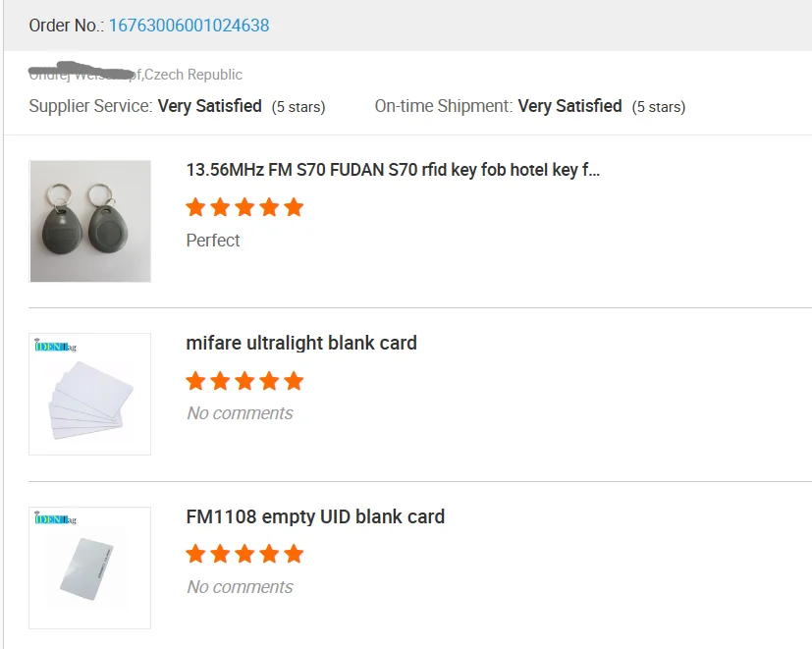
Task: Click fifth star of key fob rating
Action: pos(294,207)
